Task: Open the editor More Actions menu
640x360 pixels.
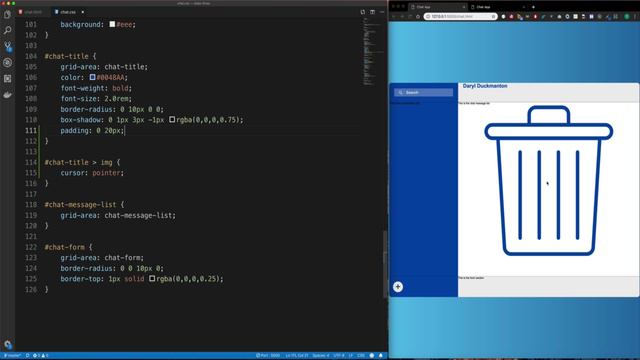Action: pyautogui.click(x=382, y=12)
